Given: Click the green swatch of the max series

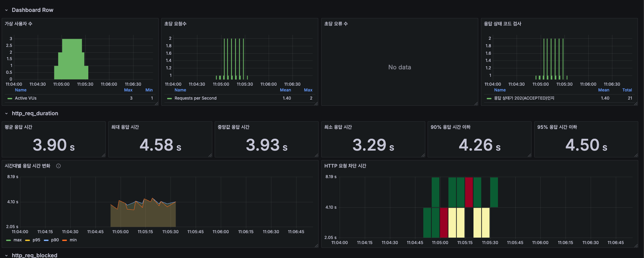Looking at the screenshot, I should coord(8,240).
